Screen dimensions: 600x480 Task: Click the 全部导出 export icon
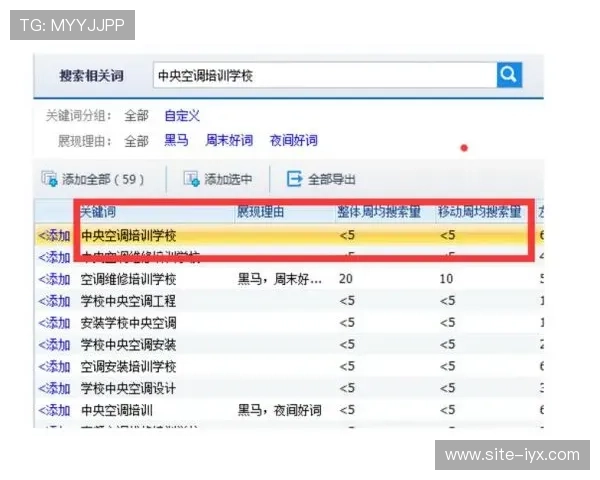[x=294, y=178]
